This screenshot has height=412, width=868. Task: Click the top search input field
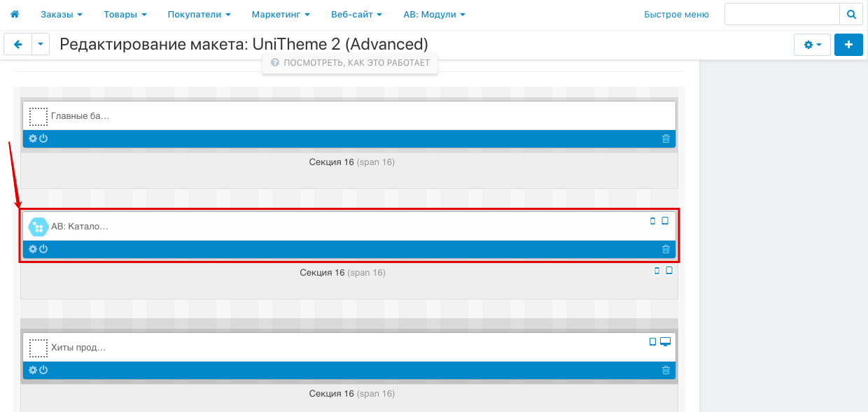(x=781, y=14)
